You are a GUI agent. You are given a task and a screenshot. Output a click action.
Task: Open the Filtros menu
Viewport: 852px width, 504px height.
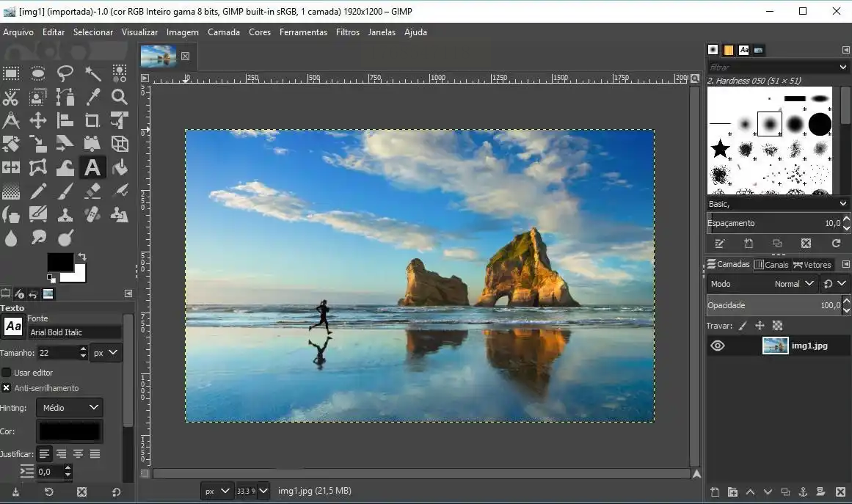click(348, 32)
